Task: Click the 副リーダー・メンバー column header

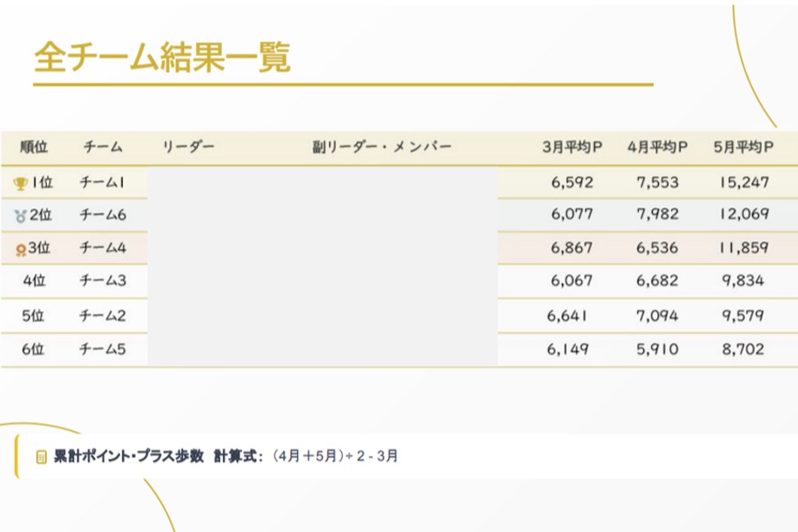Action: [382, 147]
